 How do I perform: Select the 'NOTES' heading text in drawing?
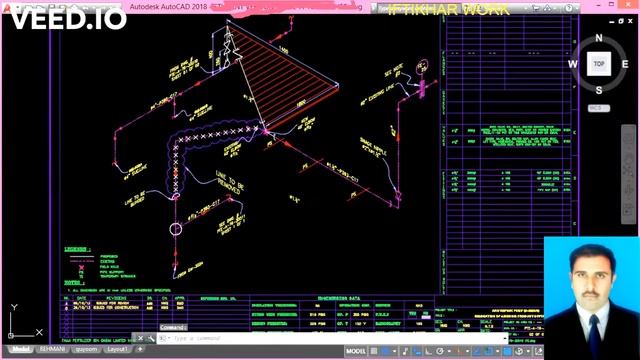coord(74,283)
